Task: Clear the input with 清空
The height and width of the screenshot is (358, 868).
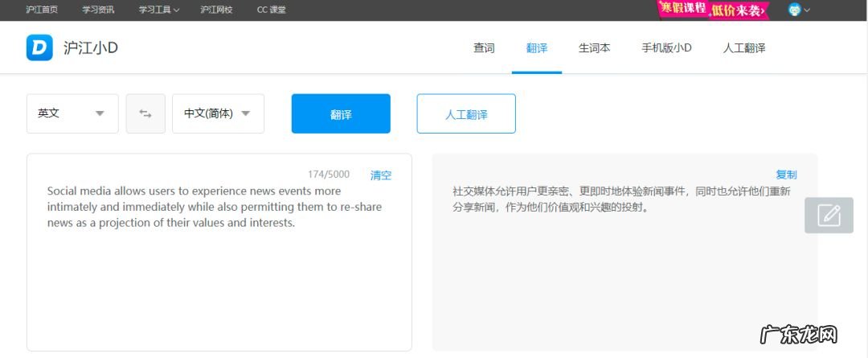Action: pos(381,175)
